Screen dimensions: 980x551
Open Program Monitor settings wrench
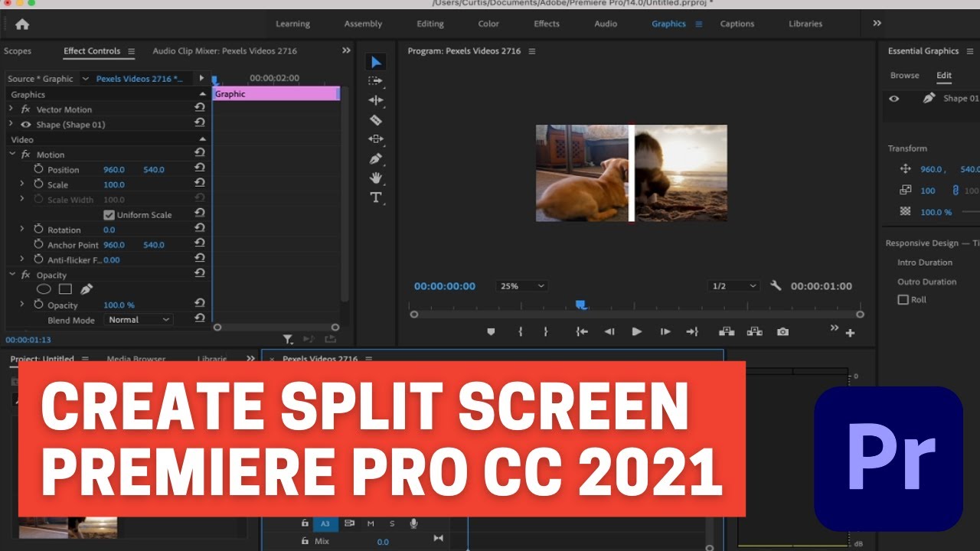776,285
